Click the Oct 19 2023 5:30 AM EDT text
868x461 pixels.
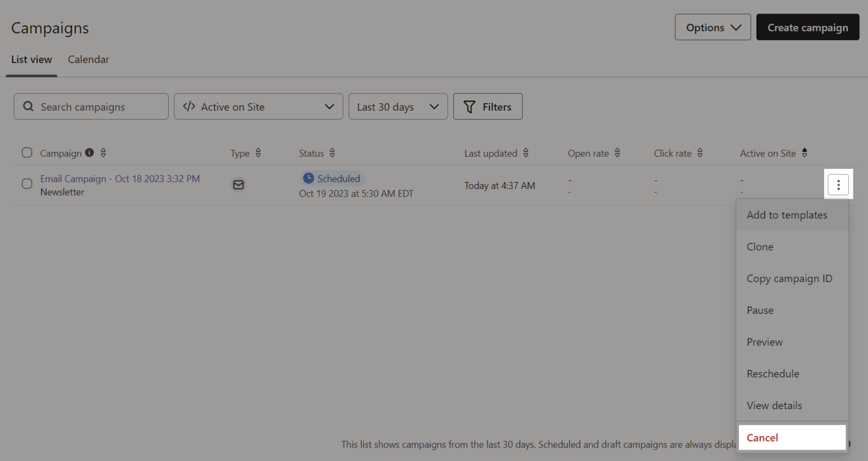tap(356, 194)
